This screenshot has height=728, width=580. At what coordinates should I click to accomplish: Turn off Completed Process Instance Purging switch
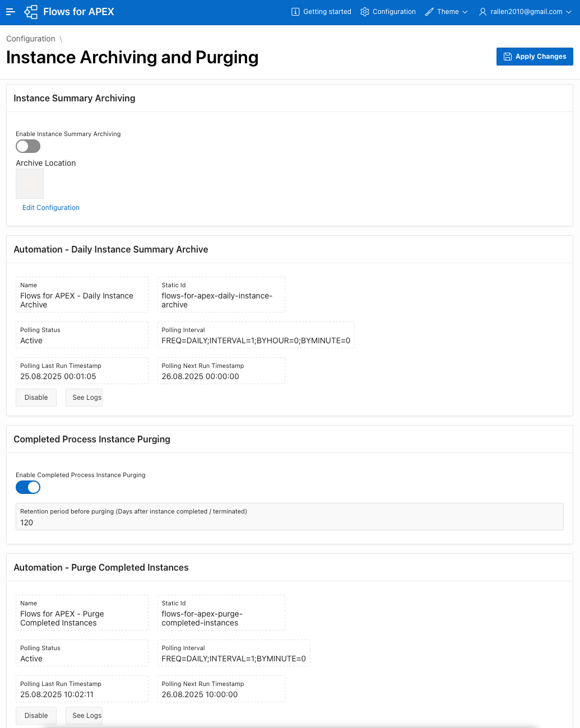[x=28, y=487]
